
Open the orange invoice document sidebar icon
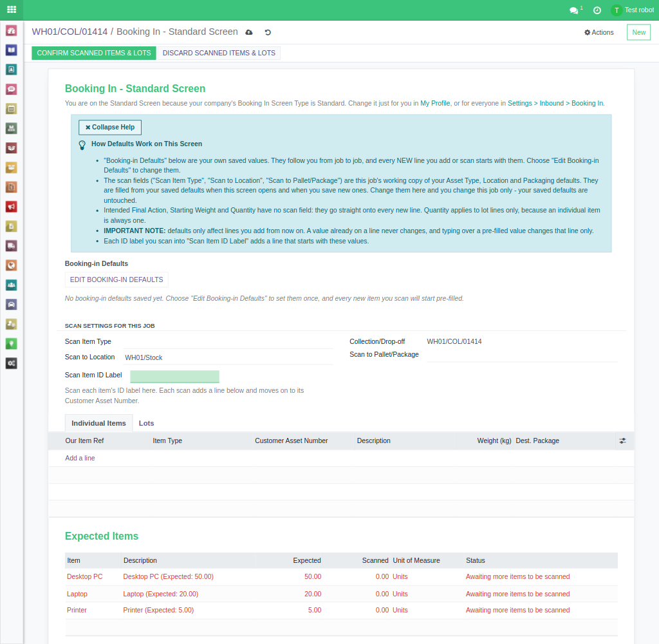pyautogui.click(x=12, y=187)
